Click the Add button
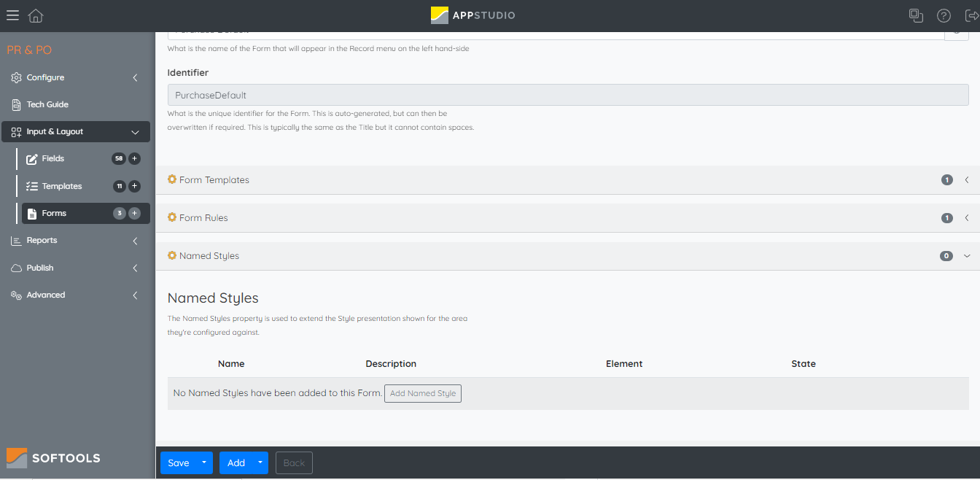980x480 pixels. pos(236,462)
